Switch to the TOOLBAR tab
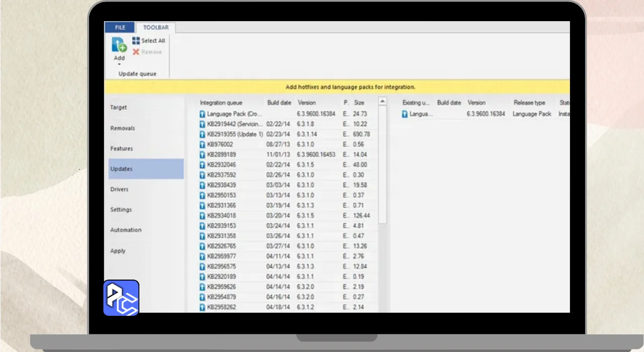 pyautogui.click(x=156, y=28)
